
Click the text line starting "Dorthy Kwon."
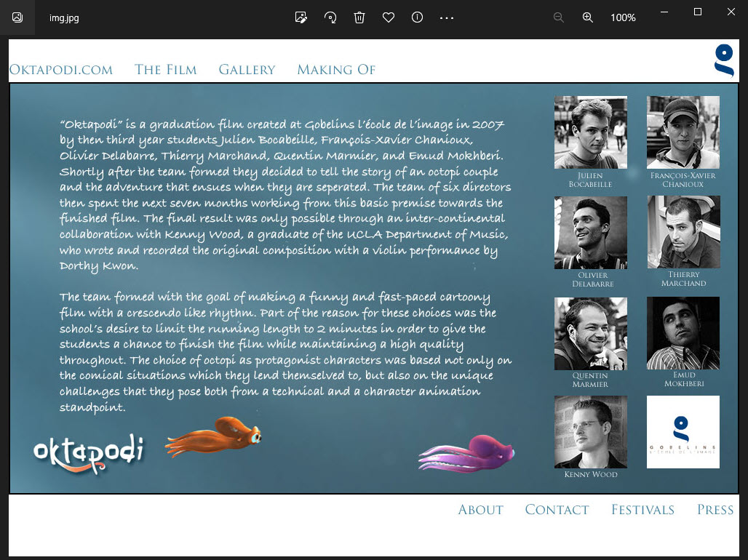[x=99, y=266]
